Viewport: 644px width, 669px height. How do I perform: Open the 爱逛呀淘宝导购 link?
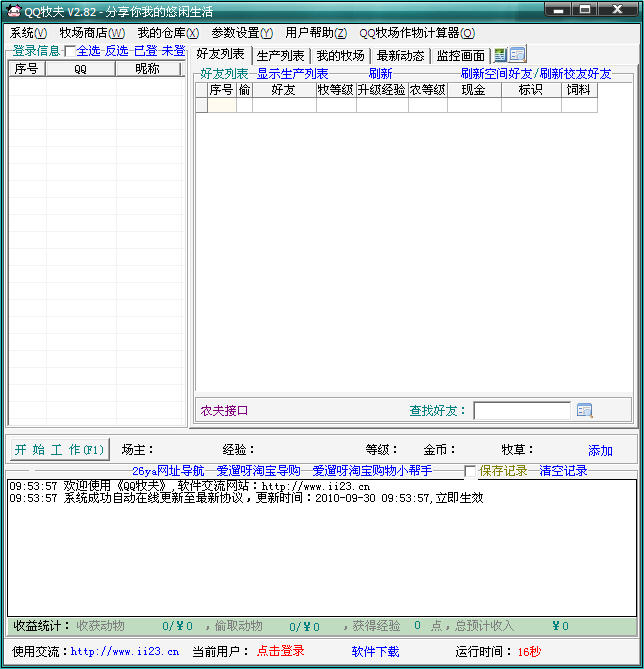point(259,471)
